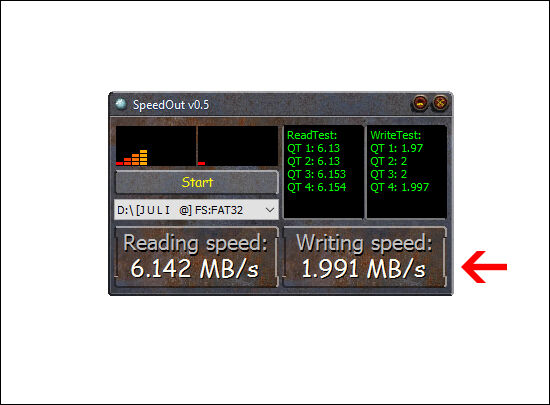
Task: Select the ReadTest QT 1: 6.13 result
Action: click(x=313, y=148)
